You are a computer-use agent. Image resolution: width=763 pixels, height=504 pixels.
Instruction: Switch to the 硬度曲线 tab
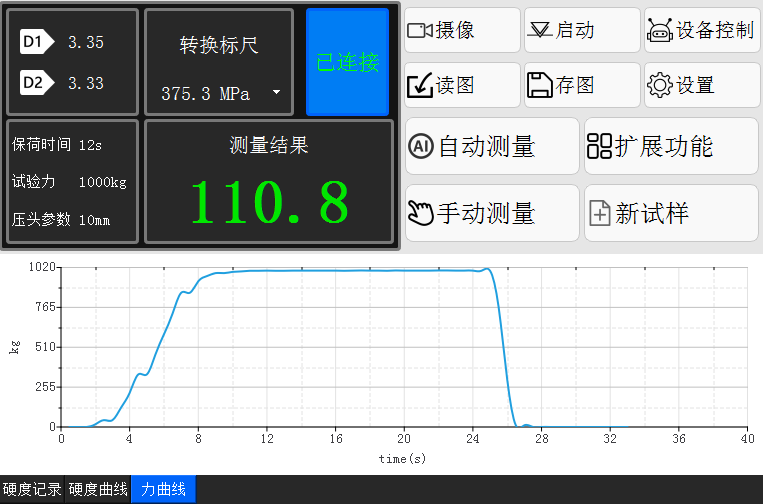pyautogui.click(x=98, y=490)
